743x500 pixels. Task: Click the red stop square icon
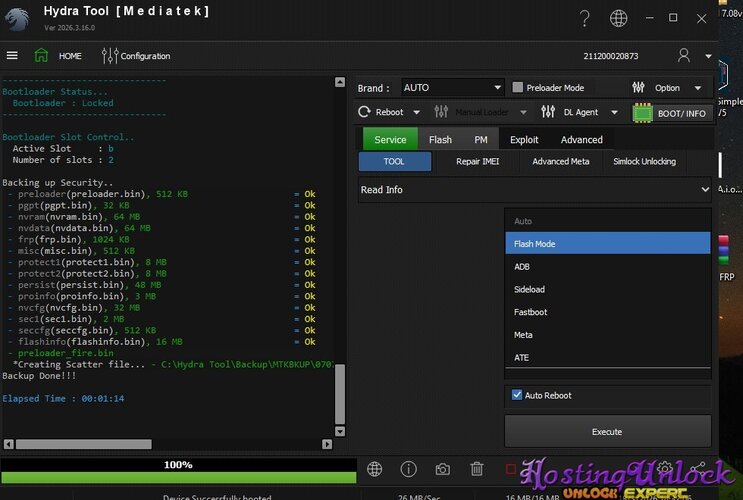click(511, 469)
